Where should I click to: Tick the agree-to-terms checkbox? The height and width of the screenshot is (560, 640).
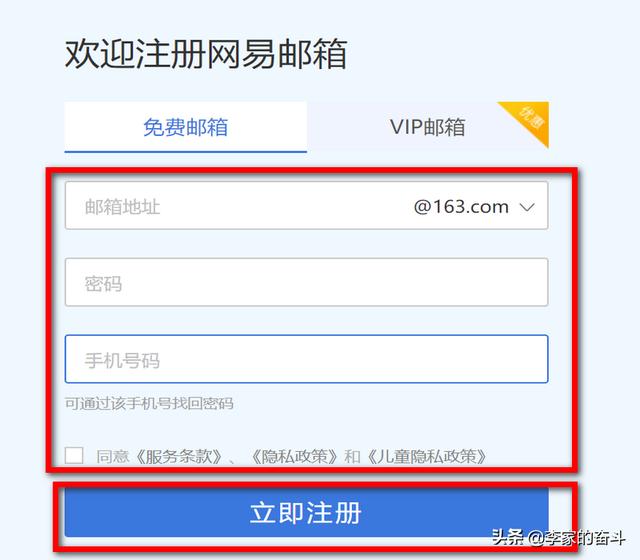point(74,455)
